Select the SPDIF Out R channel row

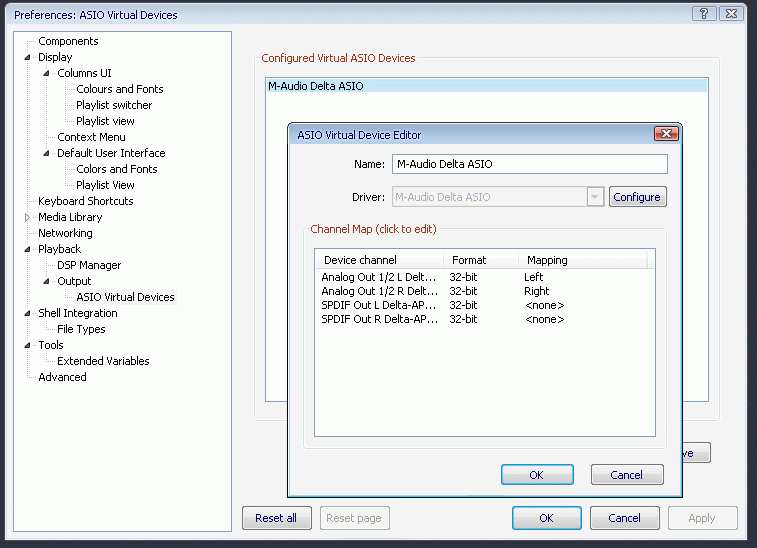click(x=485, y=319)
